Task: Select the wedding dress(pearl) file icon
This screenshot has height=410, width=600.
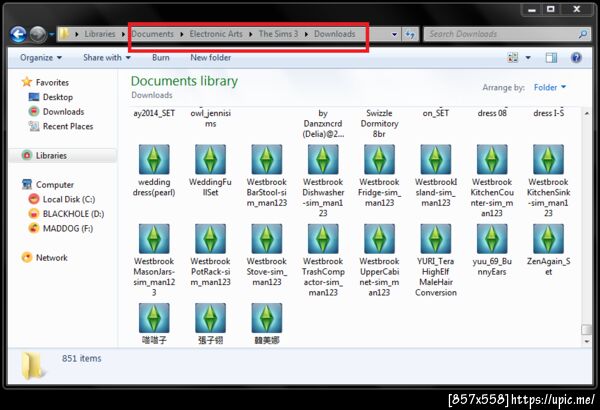Action: [x=154, y=159]
